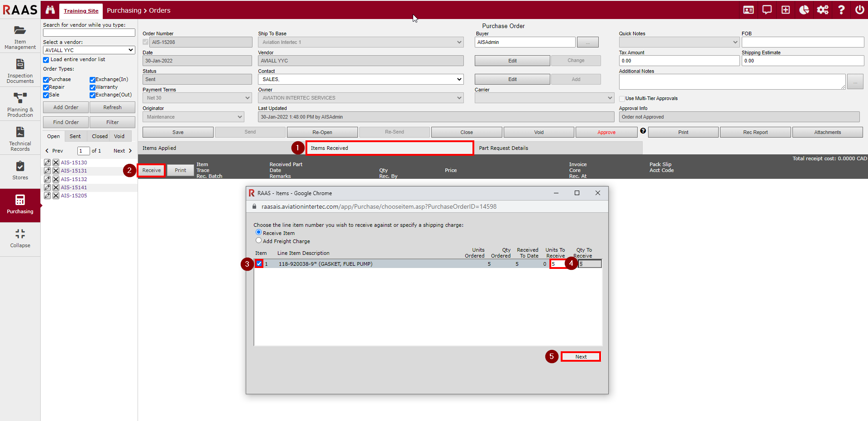Click the settings gears icon
Image resolution: width=868 pixels, height=421 pixels.
point(822,10)
